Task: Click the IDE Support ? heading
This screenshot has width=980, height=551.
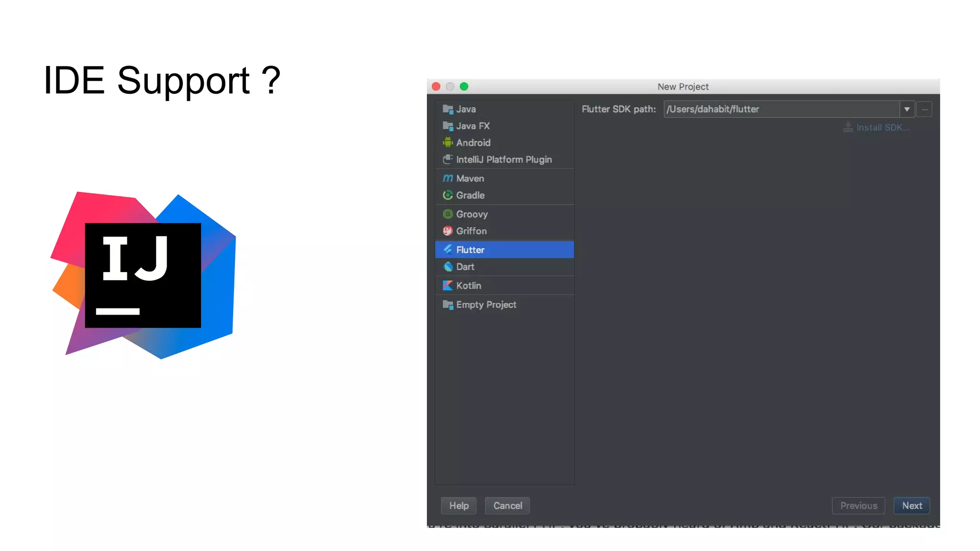Action: [162, 80]
